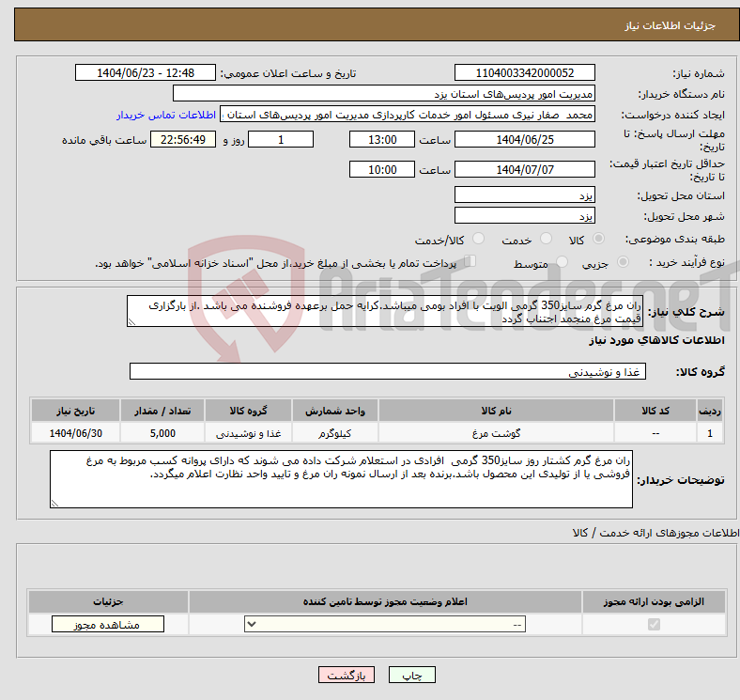740x700 pixels.
Task: Click the تاریخ نیاز column header
Action: [75, 411]
